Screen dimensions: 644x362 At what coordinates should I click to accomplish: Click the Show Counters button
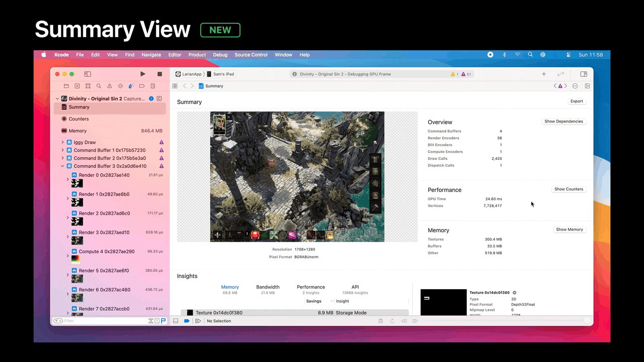click(569, 189)
